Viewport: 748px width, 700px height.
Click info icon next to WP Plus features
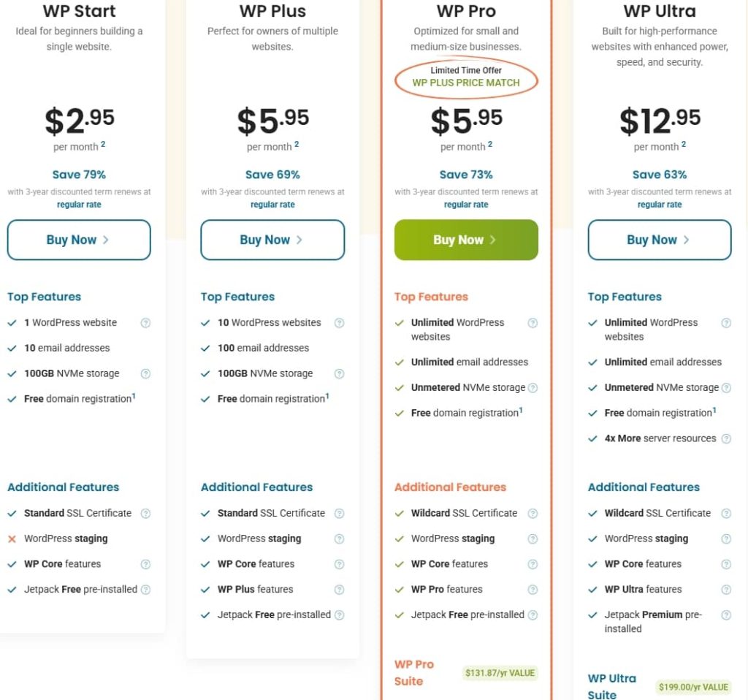339,590
